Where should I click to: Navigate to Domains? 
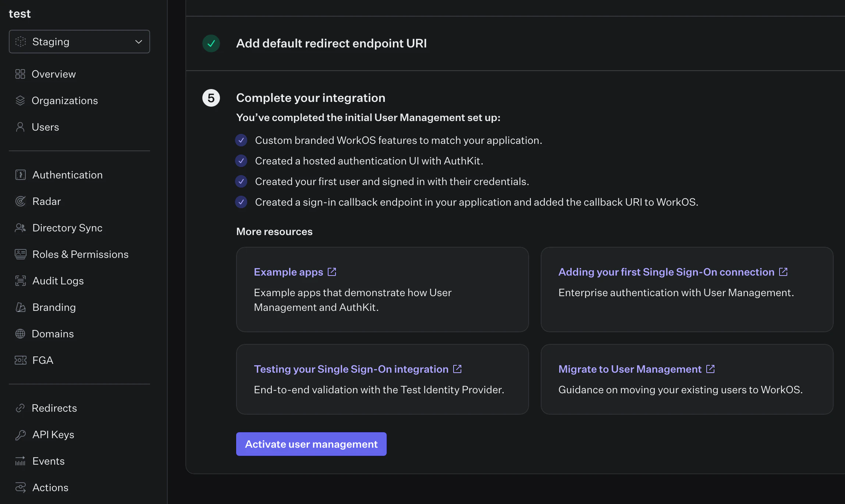click(x=53, y=334)
